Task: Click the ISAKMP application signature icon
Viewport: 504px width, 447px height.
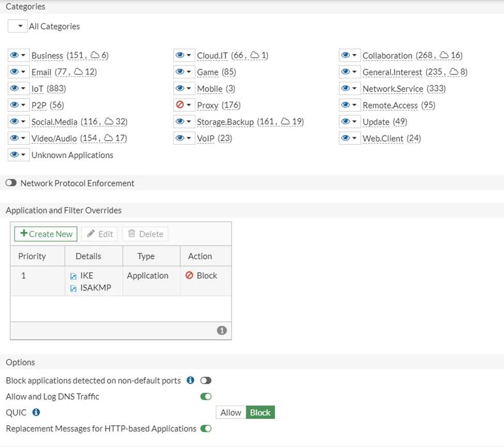Action: [x=73, y=288]
